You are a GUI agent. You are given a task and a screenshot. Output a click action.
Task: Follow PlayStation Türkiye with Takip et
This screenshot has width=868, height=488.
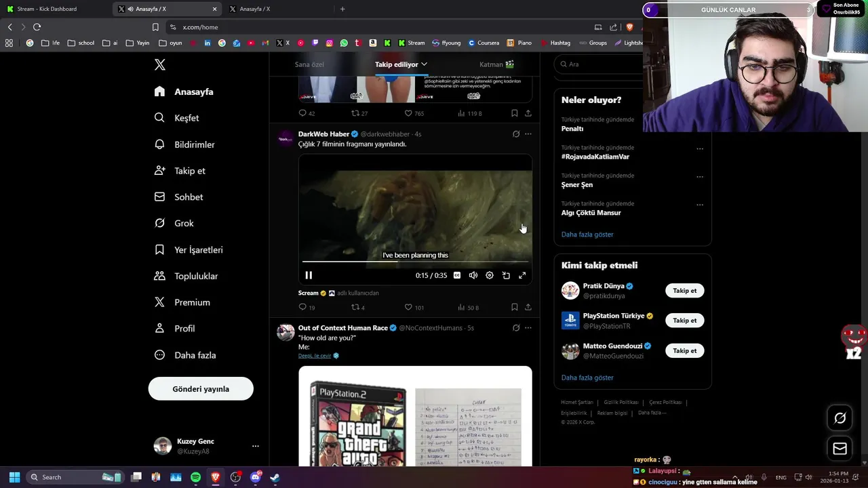685,321
